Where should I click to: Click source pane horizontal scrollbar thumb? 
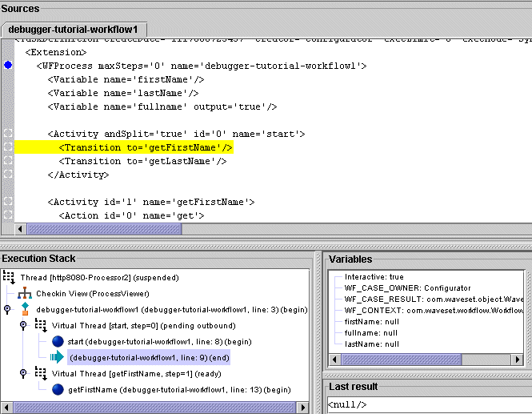[104, 229]
